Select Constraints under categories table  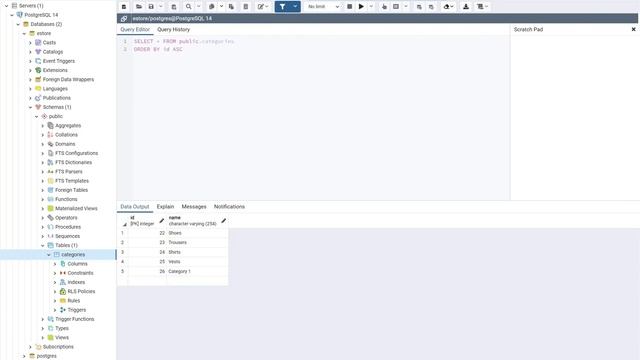tap(80, 273)
